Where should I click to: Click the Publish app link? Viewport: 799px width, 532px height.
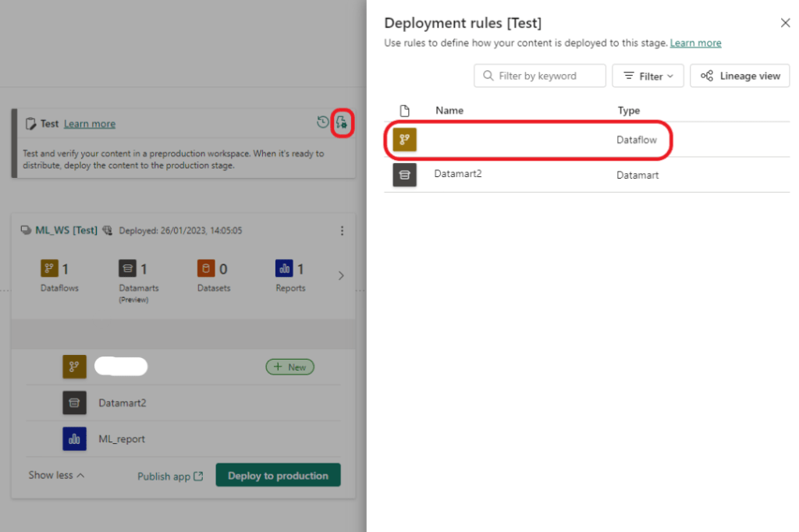tap(170, 476)
